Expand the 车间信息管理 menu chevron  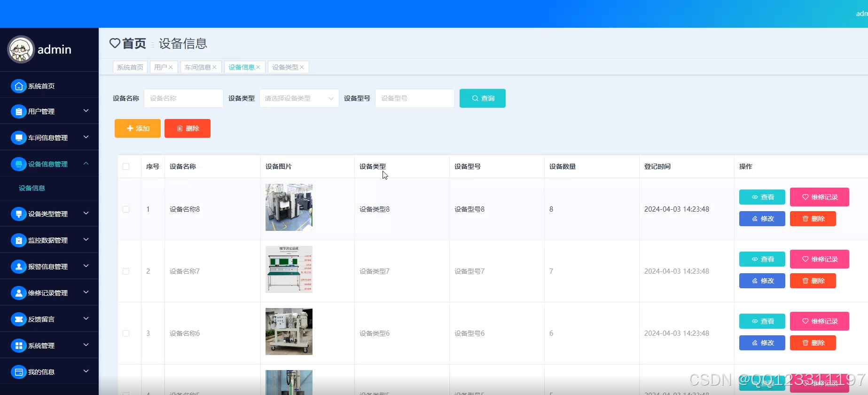click(x=86, y=137)
